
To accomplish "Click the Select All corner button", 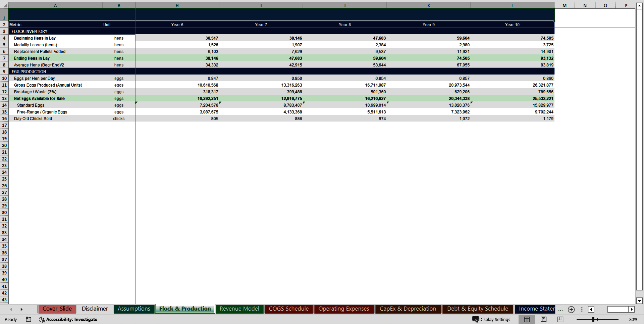I will click(4, 5).
